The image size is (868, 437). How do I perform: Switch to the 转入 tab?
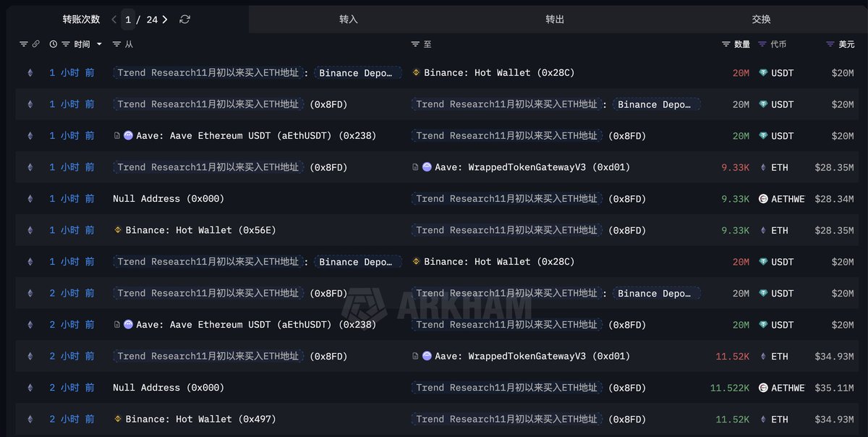[x=349, y=20]
